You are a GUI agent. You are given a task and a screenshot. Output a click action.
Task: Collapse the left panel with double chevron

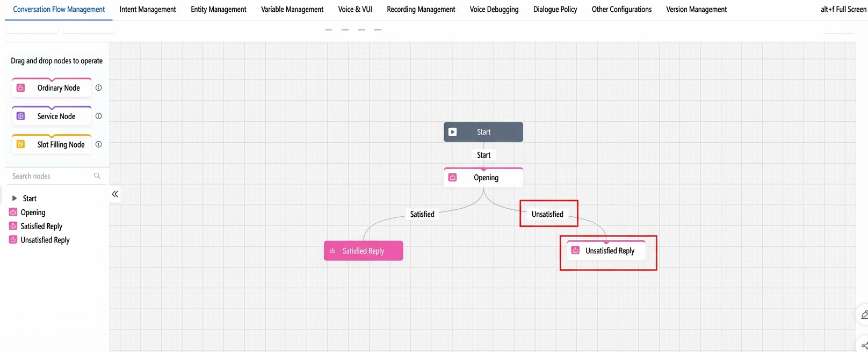115,194
